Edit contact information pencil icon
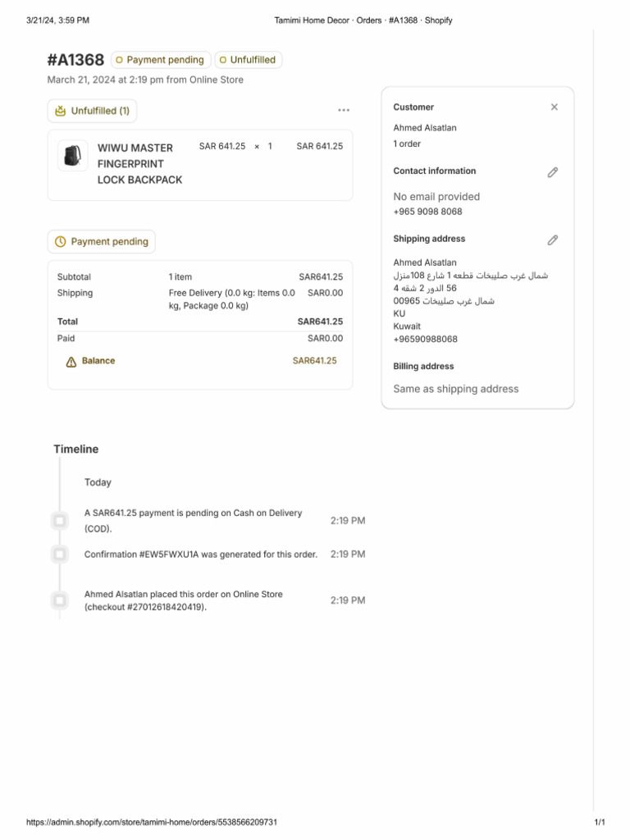Image resolution: width=630 pixels, height=840 pixels. (553, 172)
